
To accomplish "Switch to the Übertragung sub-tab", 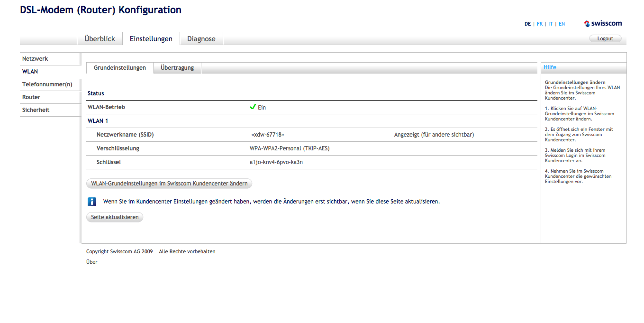I will click(177, 68).
